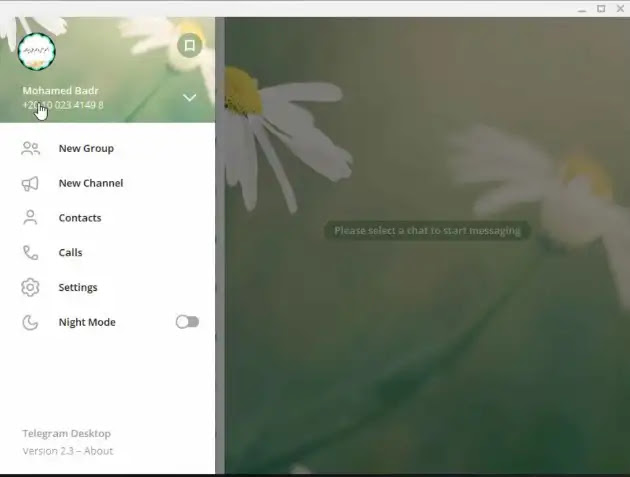Select the Night Mode label
This screenshot has height=477, width=630.
[87, 322]
